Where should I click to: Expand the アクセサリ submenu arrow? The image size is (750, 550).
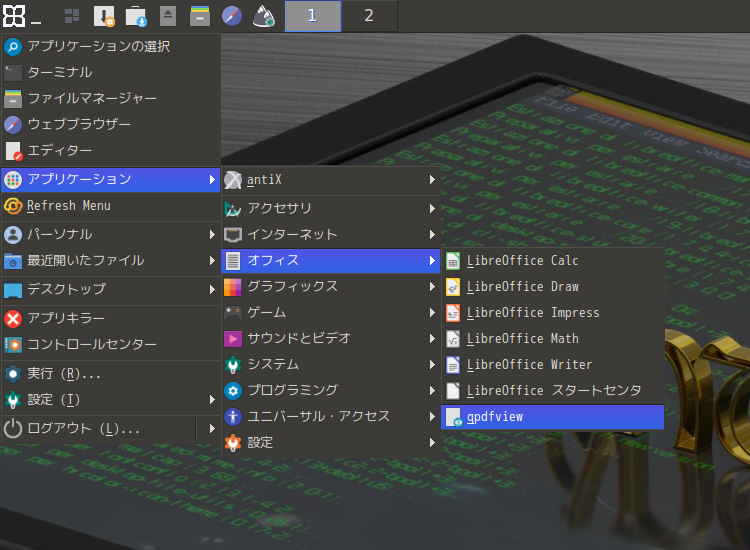tap(432, 209)
